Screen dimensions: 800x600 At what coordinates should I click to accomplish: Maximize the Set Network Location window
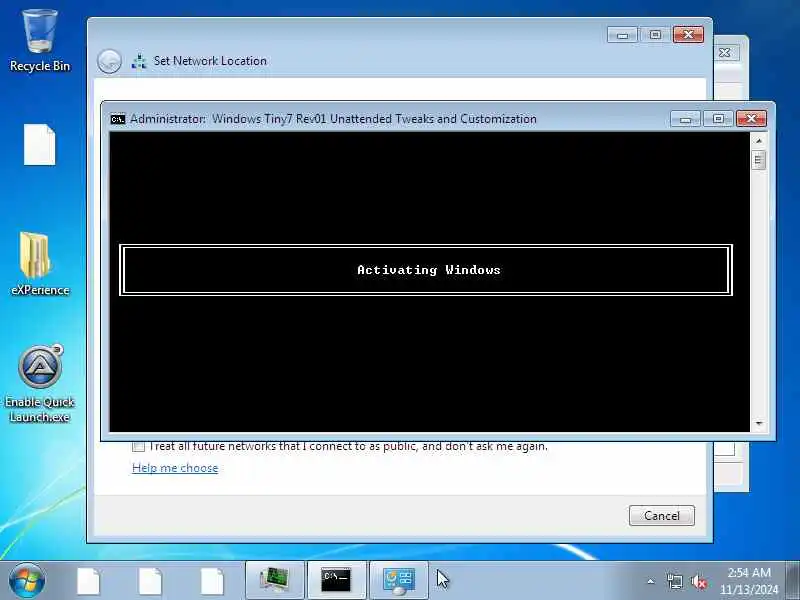pyautogui.click(x=655, y=35)
